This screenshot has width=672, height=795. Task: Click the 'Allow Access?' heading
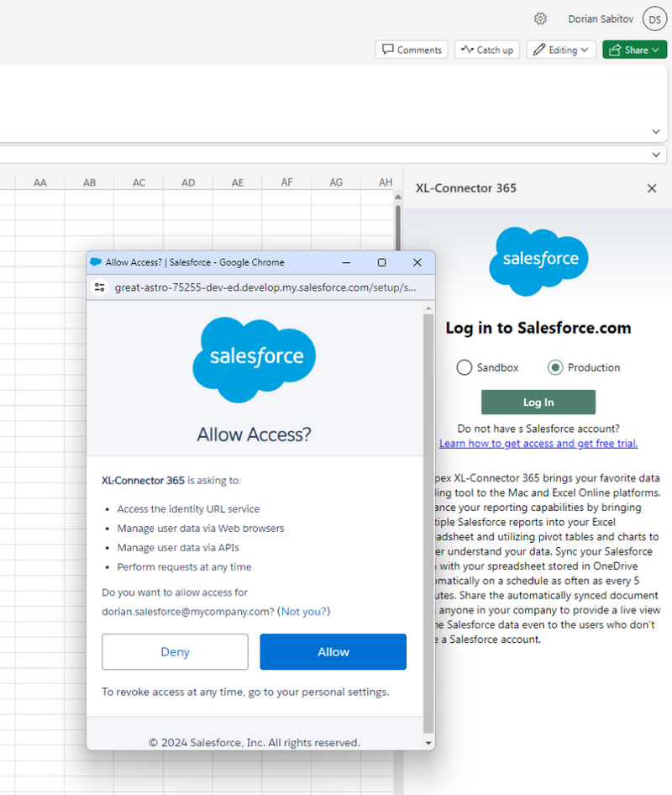254,434
